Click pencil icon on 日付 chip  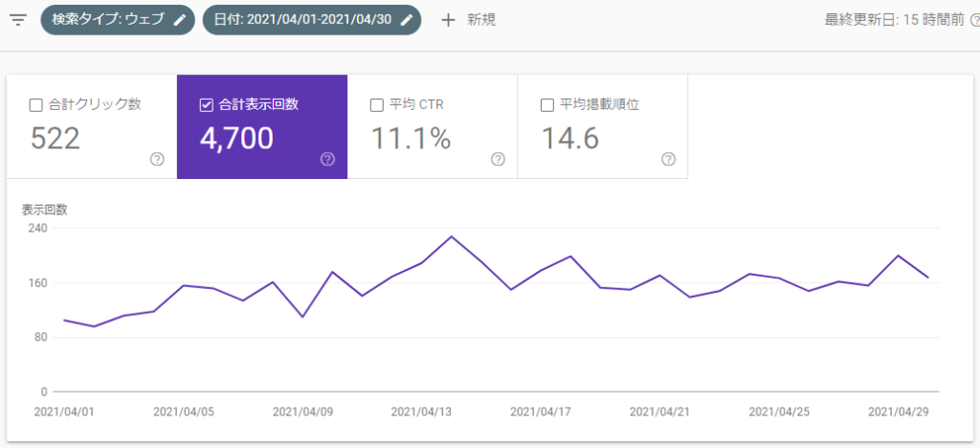click(408, 20)
